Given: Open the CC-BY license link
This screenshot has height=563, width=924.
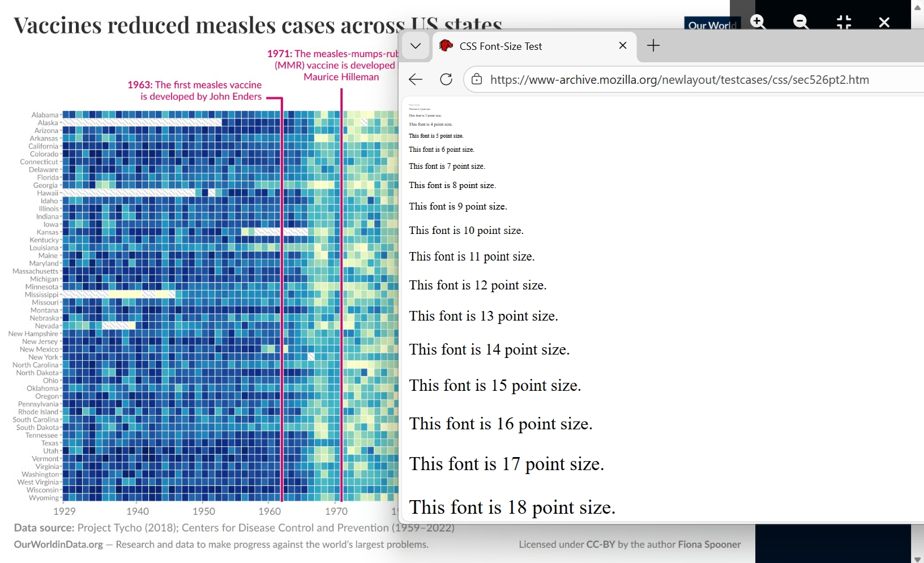Looking at the screenshot, I should (x=601, y=545).
